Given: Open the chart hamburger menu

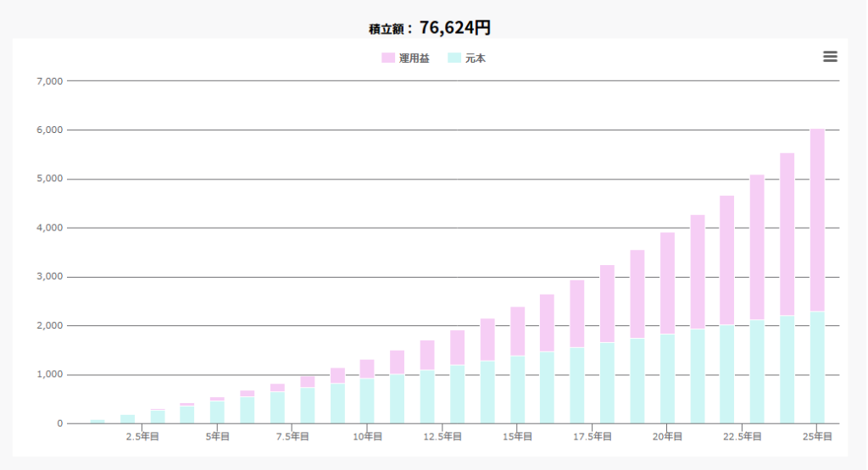Looking at the screenshot, I should coord(830,57).
